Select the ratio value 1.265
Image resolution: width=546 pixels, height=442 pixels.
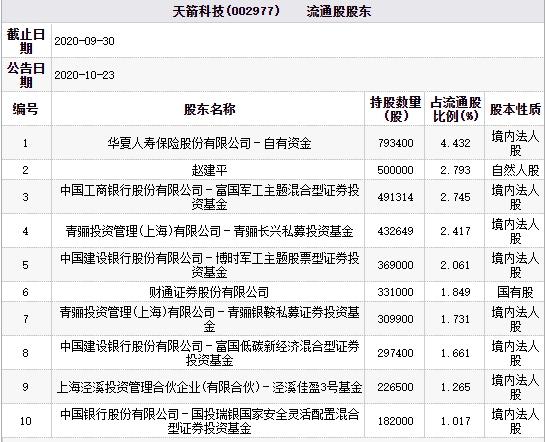tap(455, 387)
